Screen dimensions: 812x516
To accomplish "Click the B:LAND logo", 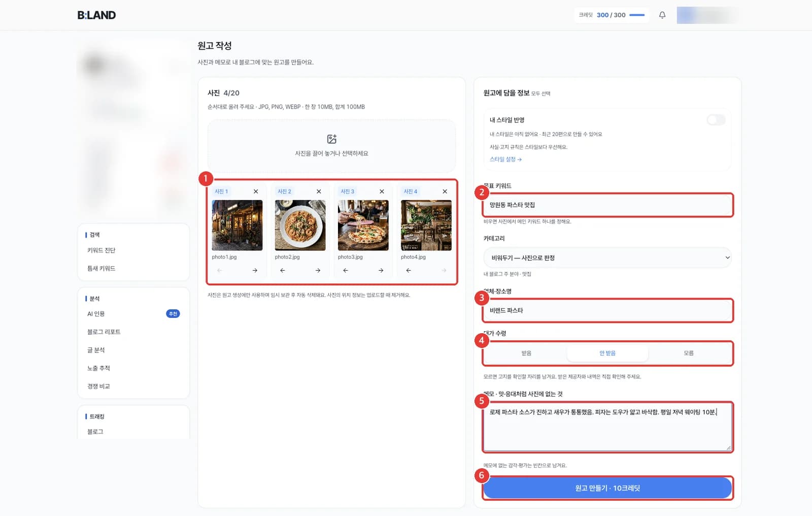I will 96,15.
